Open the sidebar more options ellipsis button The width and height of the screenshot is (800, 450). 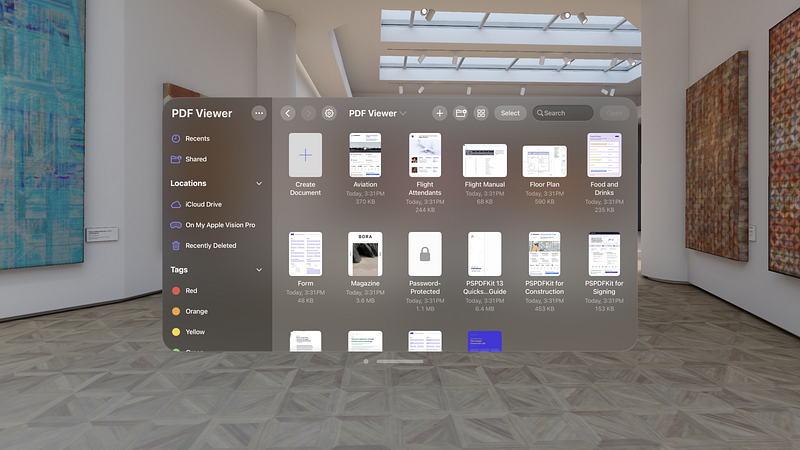(x=259, y=113)
